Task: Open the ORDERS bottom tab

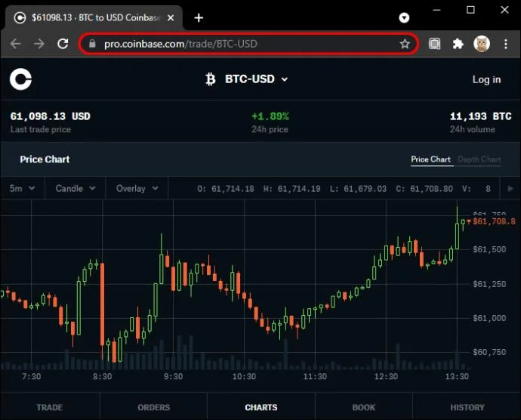Action: coord(153,407)
